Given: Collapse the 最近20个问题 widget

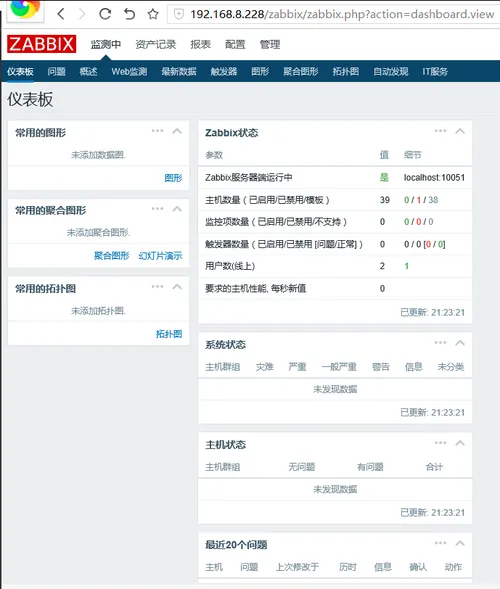Looking at the screenshot, I should (x=460, y=543).
